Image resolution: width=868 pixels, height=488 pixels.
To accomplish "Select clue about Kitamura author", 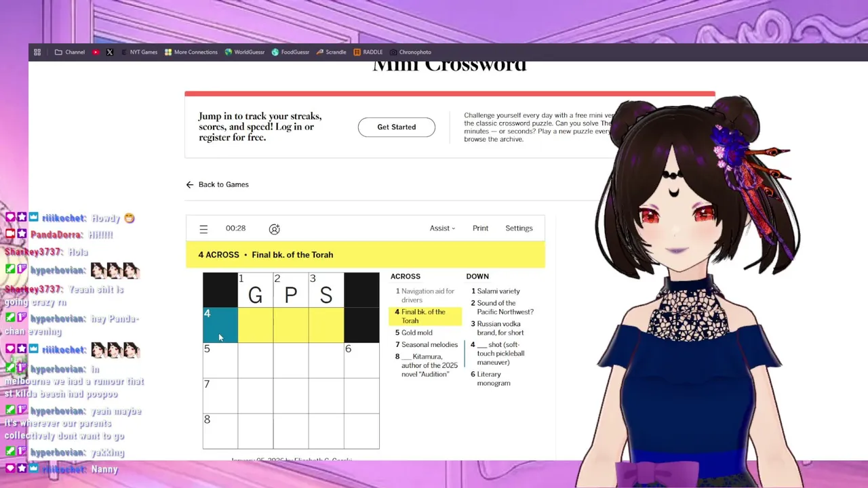I will (x=427, y=365).
